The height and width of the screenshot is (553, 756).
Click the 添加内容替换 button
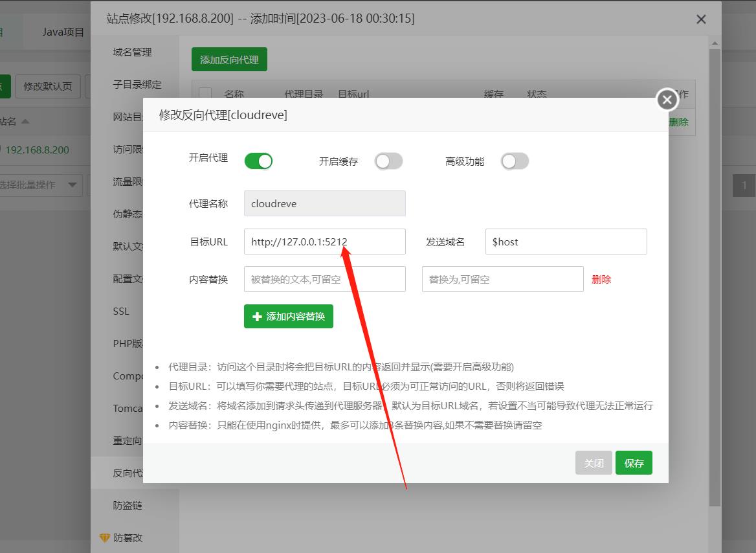[289, 317]
